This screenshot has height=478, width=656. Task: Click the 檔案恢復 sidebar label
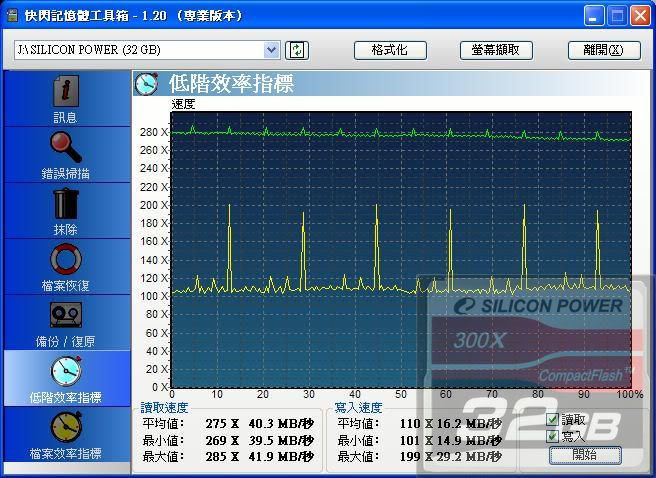(x=66, y=286)
